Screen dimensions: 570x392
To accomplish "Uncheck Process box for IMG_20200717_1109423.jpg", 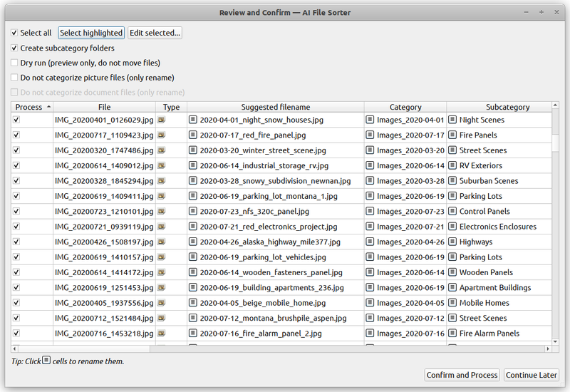I will [x=16, y=135].
